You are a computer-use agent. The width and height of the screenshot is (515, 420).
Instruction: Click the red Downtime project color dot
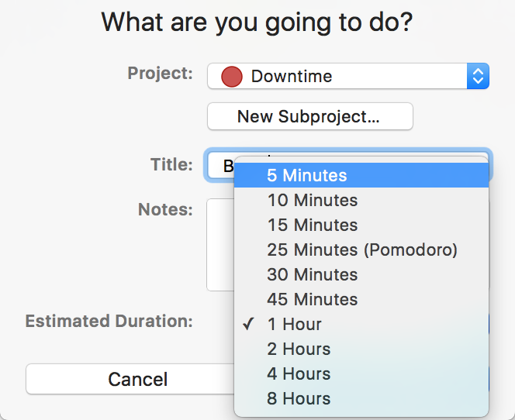232,77
